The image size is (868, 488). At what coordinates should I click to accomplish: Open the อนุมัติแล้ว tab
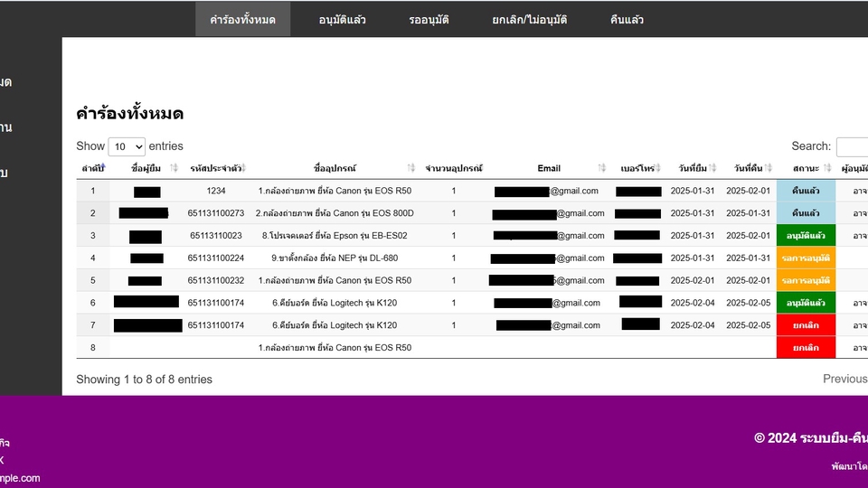[343, 19]
